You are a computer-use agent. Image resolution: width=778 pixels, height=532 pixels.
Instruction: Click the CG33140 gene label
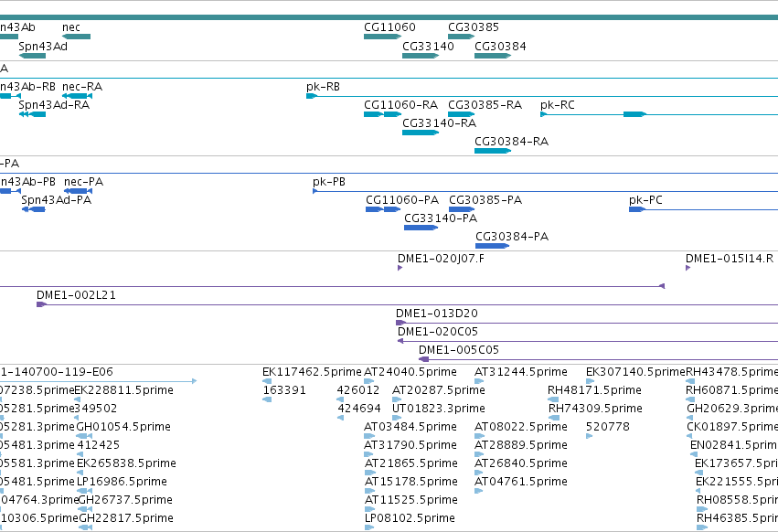[x=428, y=46]
